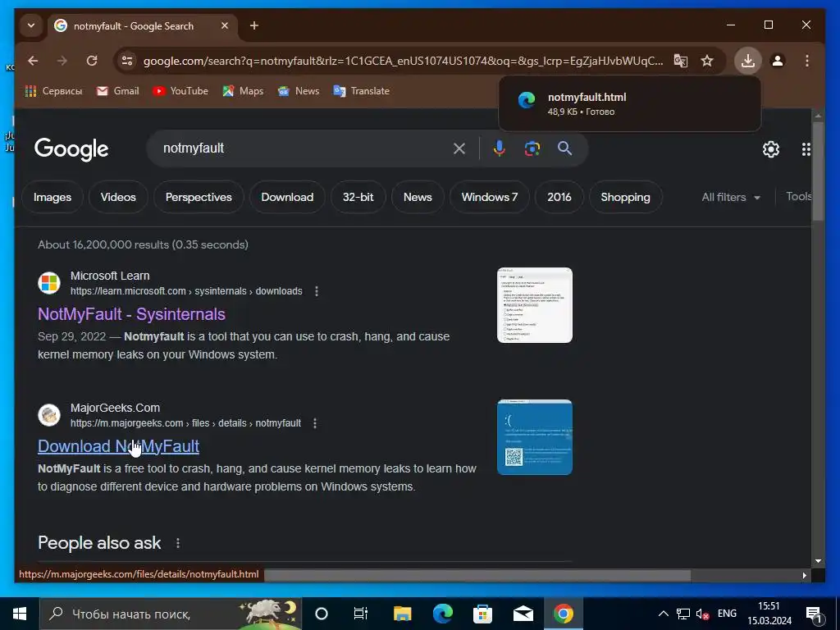
Task: Open the Chrome downloads icon
Action: point(748,61)
